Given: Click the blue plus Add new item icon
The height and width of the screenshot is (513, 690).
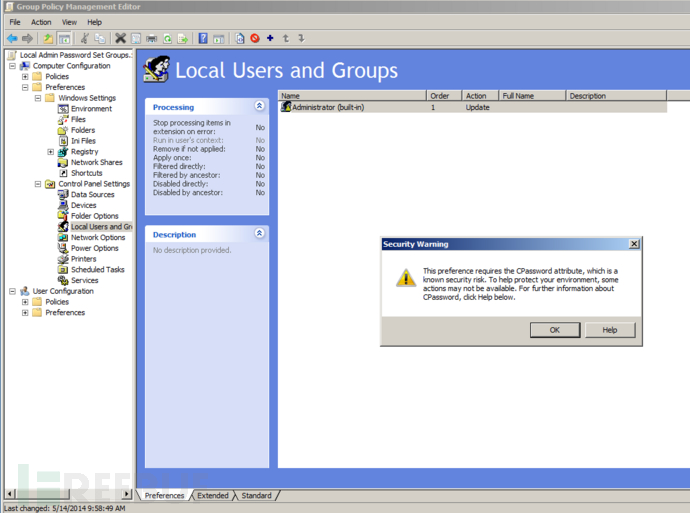Looking at the screenshot, I should pyautogui.click(x=270, y=38).
